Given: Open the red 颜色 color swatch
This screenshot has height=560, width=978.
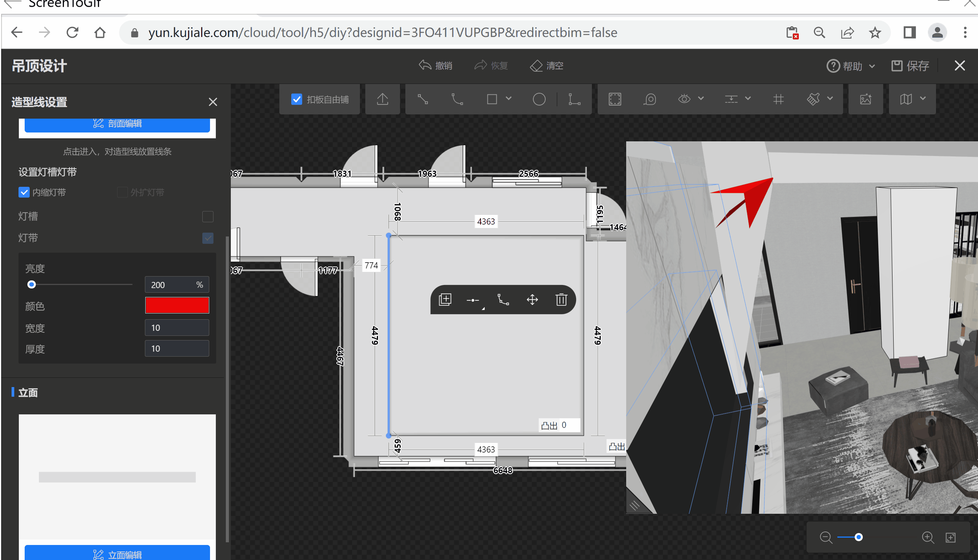Looking at the screenshot, I should point(177,305).
